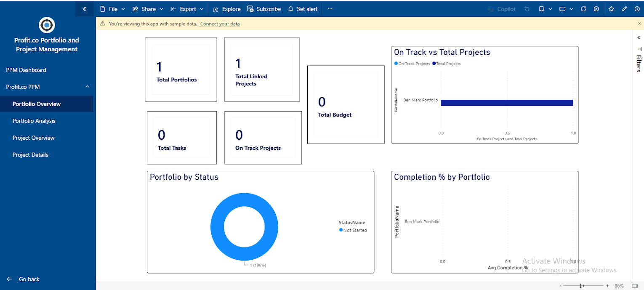Click the Avg Completion % axis title
644x290 pixels.
pyautogui.click(x=508, y=268)
